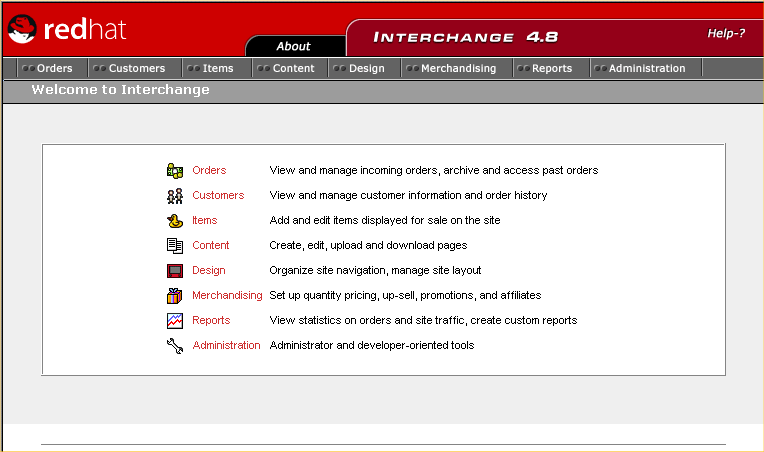Click 'Create, edit, upload and download pages' text
Screen dimensions: 764x452
(x=368, y=245)
